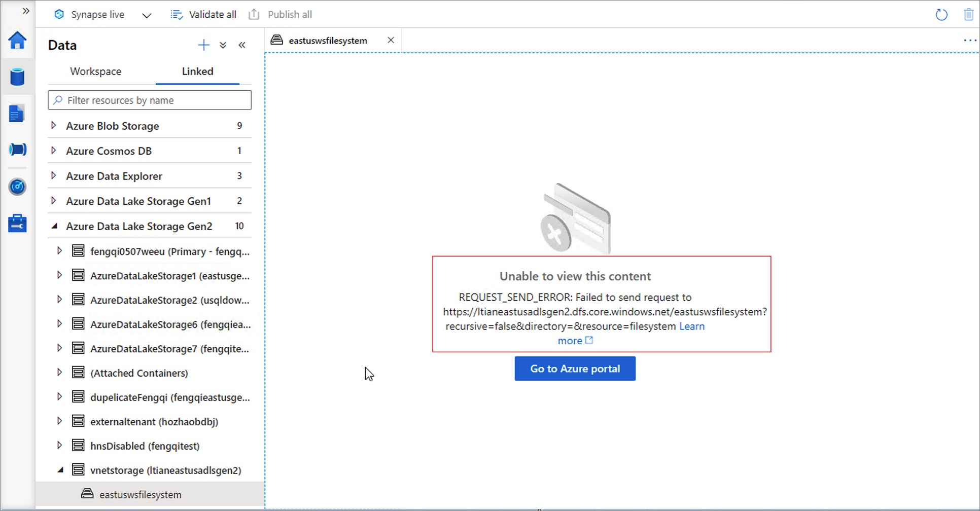Close the eastuswsfilesystem tab
The width and height of the screenshot is (980, 511).
[391, 40]
